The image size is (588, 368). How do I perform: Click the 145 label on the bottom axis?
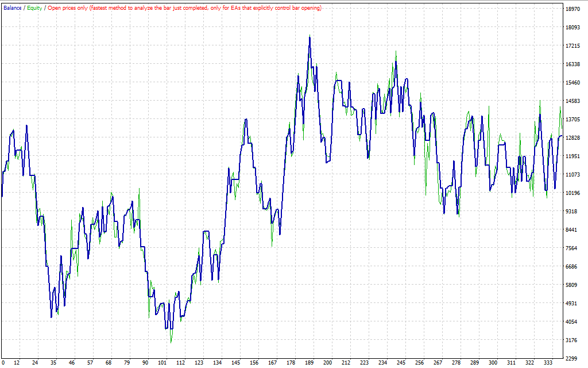(237, 363)
